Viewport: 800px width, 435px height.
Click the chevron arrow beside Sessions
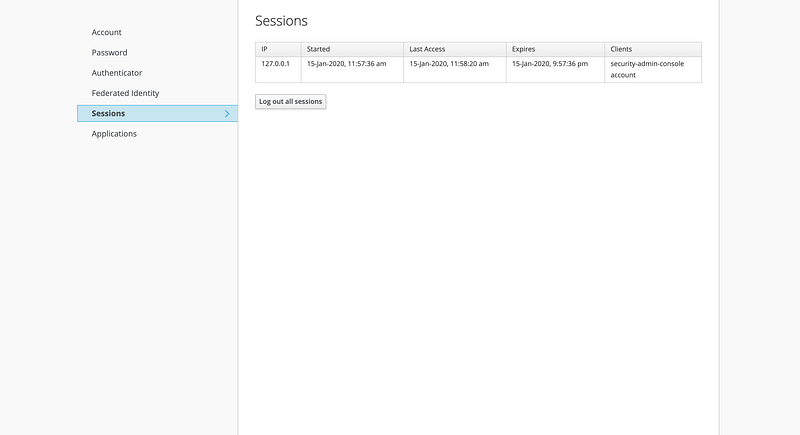click(227, 114)
